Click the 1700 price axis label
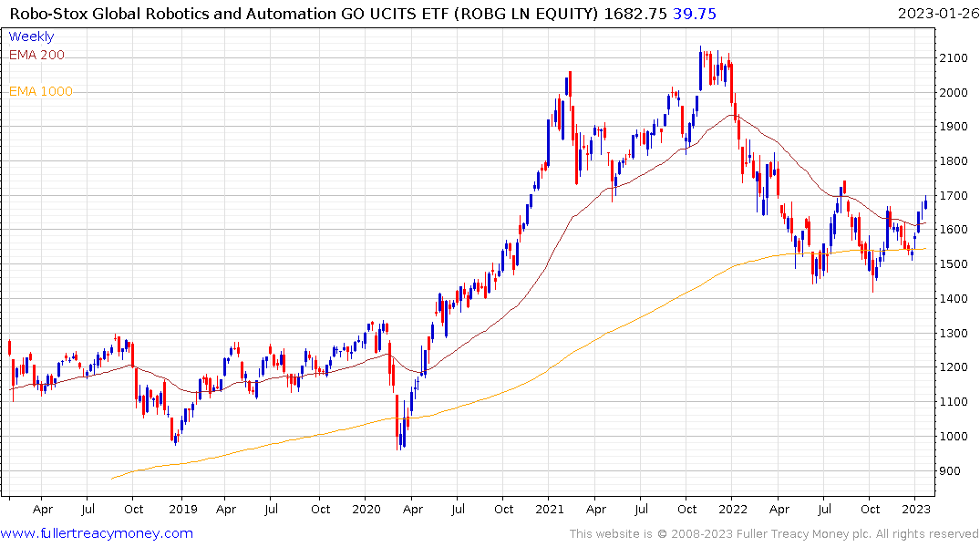980x547 pixels. (954, 196)
